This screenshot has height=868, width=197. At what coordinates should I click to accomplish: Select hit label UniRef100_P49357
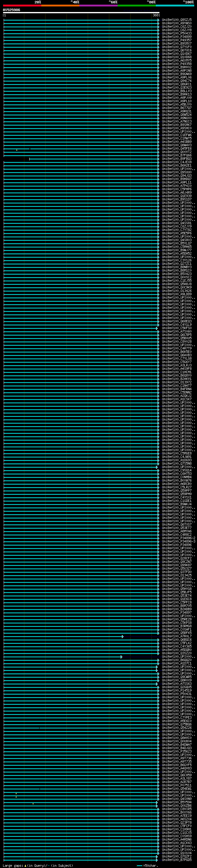pos(177,40)
